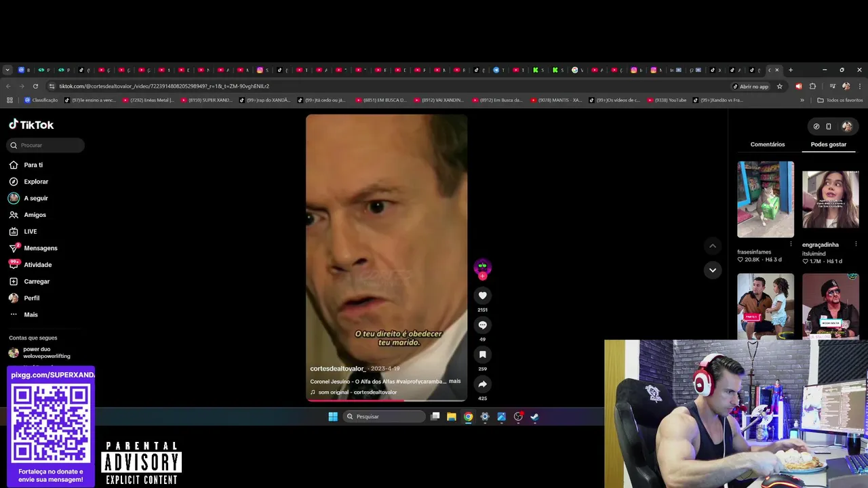868x488 pixels.
Task: Open the Enéas Metal bookmark
Action: point(149,100)
